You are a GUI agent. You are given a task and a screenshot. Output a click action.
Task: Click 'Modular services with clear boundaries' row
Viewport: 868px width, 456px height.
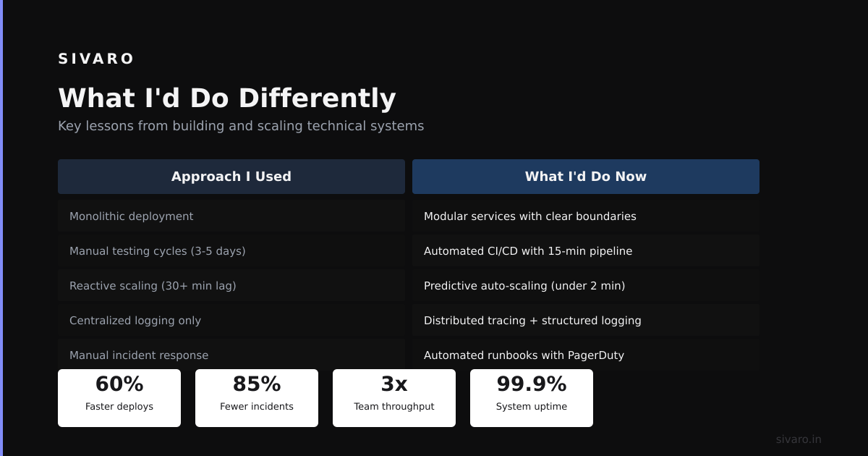coord(586,216)
